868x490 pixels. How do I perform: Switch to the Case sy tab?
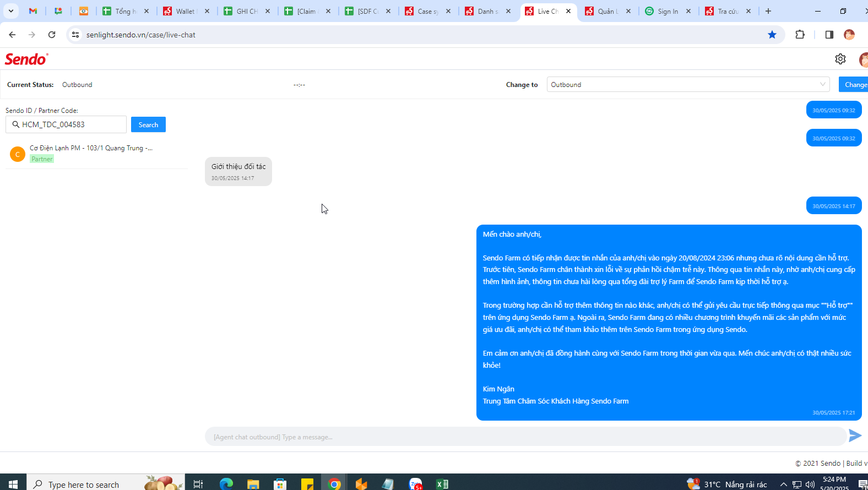point(427,11)
